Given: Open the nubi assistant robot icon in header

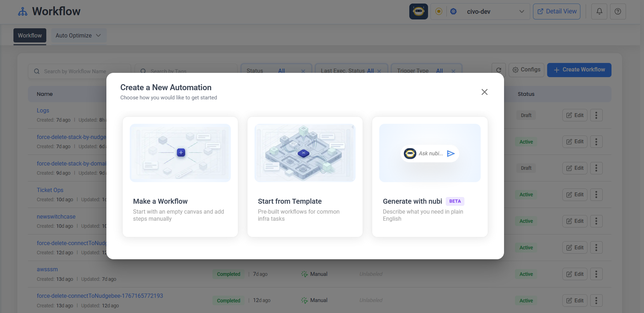Looking at the screenshot, I should (418, 11).
